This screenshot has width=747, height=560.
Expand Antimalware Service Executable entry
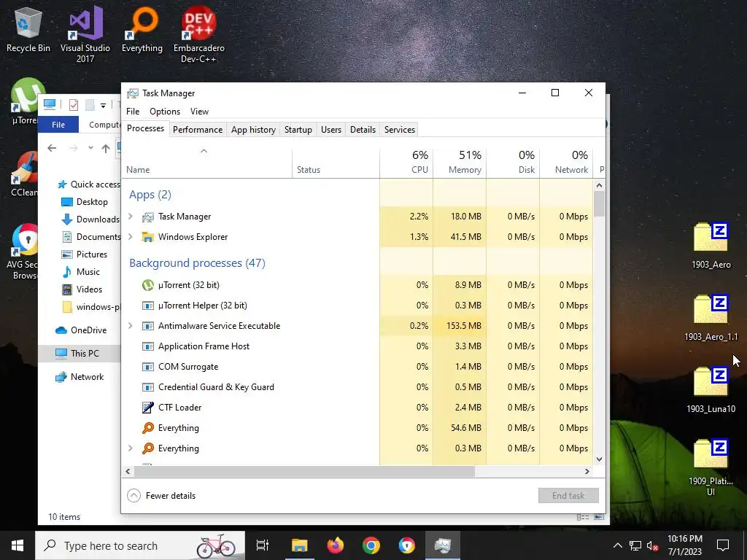pyautogui.click(x=131, y=326)
